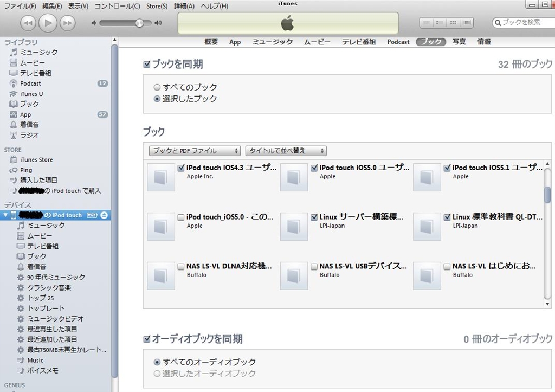Select the すべてのブック radio button
The image size is (555, 392).
[x=157, y=87]
